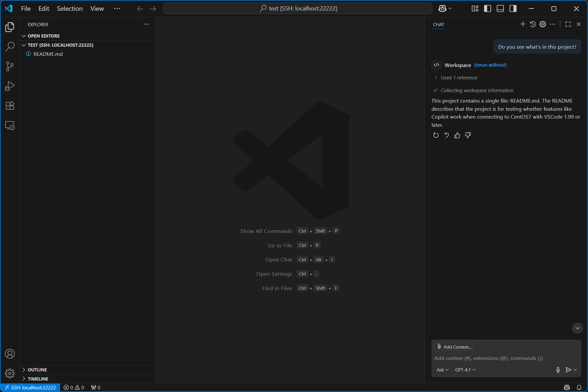Click the rerun without link
Screen dimensions: 588x392
490,65
